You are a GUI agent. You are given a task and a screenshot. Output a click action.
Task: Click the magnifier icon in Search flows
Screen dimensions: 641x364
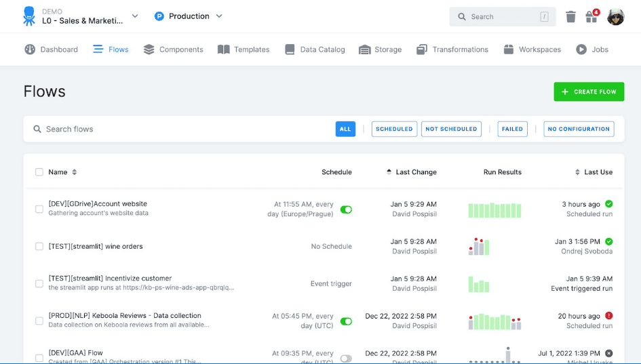pos(37,129)
